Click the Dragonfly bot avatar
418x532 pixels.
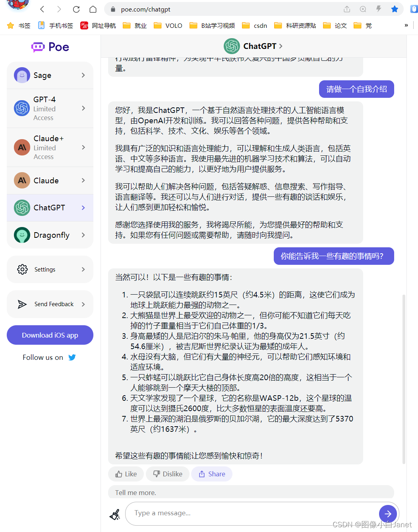(x=22, y=235)
